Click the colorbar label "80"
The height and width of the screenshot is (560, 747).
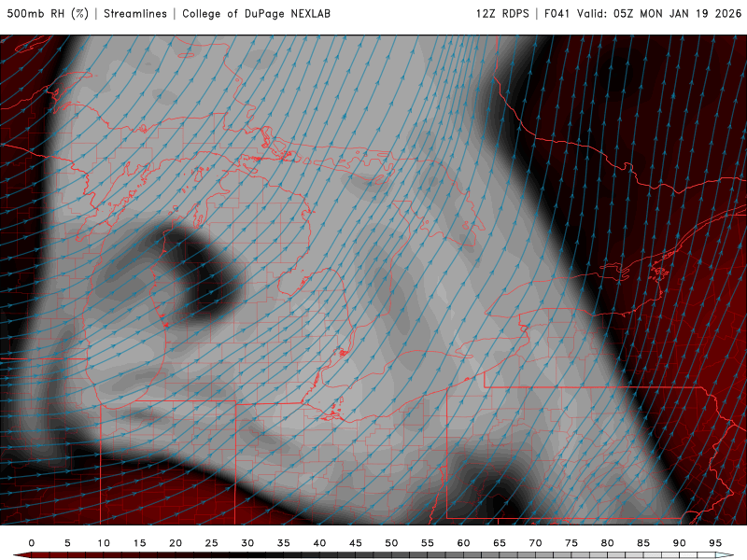tap(608, 543)
